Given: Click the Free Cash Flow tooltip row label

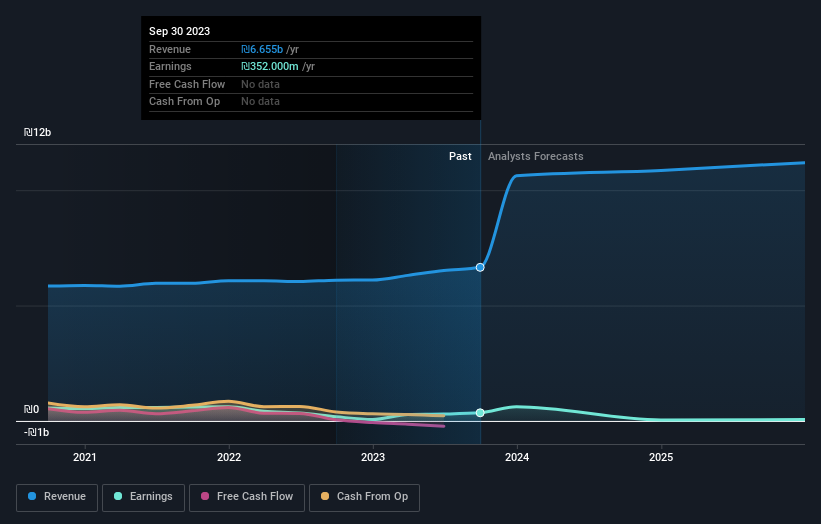Looking at the screenshot, I should (187, 84).
